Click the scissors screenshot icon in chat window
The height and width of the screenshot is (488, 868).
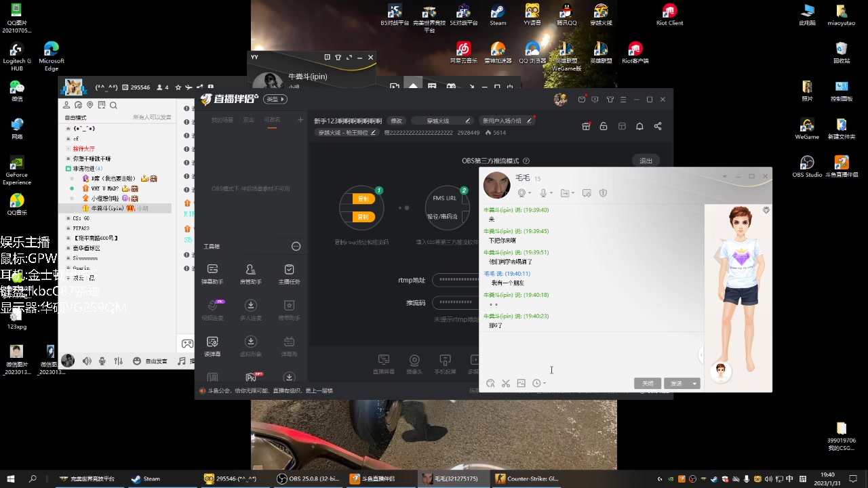(506, 383)
